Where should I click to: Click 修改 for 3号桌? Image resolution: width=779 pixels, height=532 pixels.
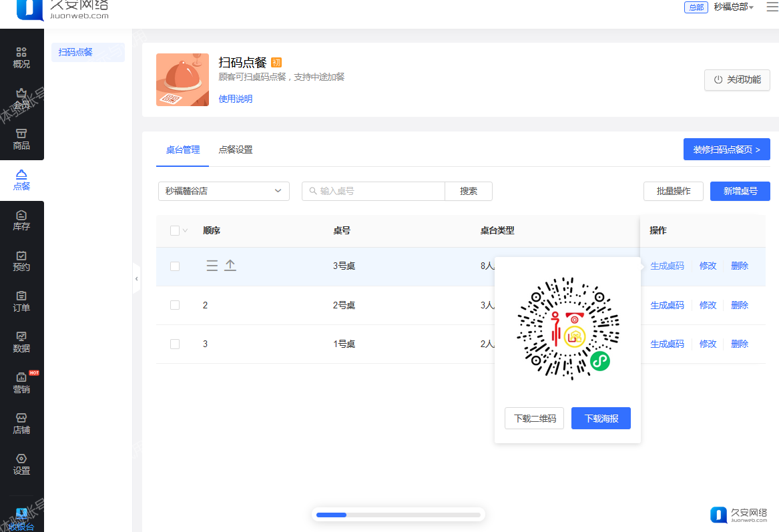click(708, 266)
